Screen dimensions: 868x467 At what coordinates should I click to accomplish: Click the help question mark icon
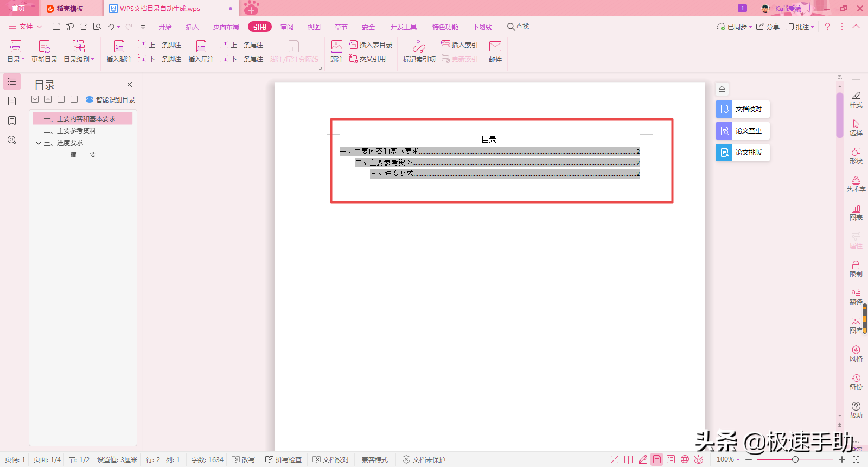click(827, 27)
